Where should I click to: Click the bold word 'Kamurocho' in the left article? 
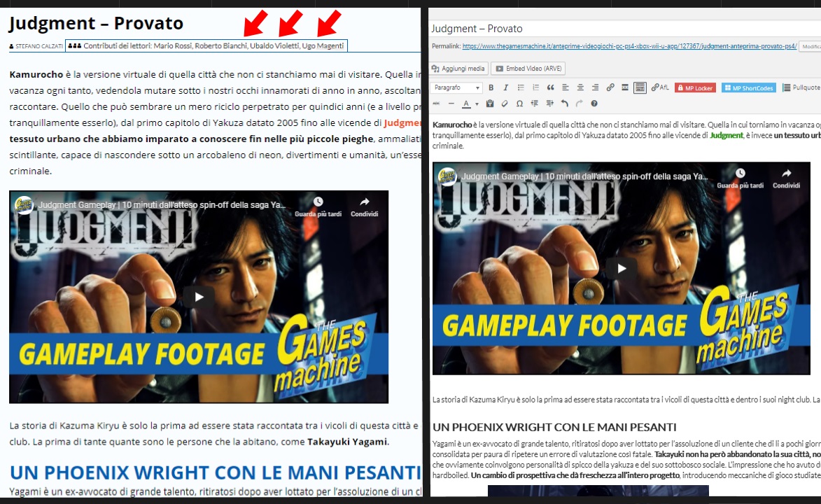pyautogui.click(x=36, y=74)
